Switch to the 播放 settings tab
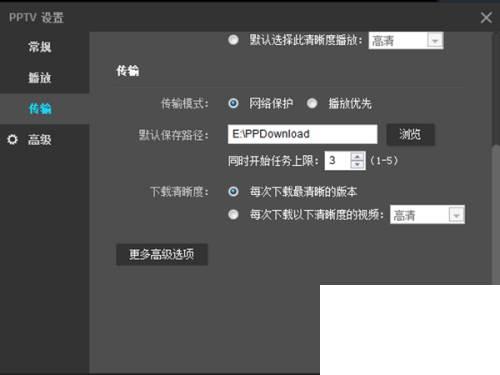500x375 pixels. coord(40,78)
